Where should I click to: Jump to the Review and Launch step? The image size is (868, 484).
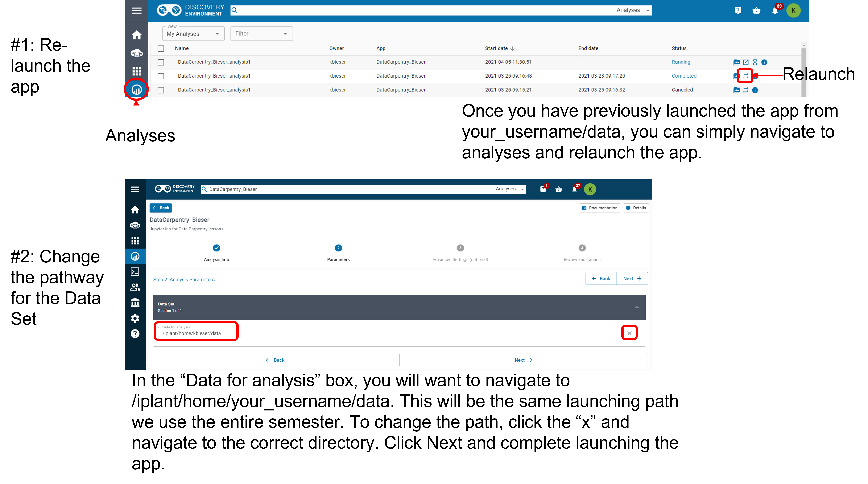click(582, 248)
